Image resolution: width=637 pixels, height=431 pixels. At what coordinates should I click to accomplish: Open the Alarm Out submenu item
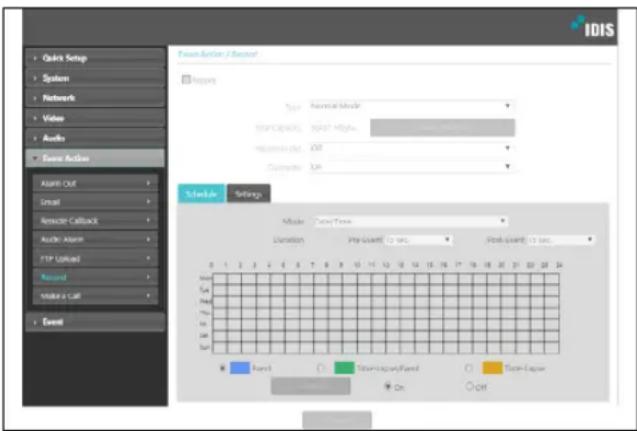95,183
